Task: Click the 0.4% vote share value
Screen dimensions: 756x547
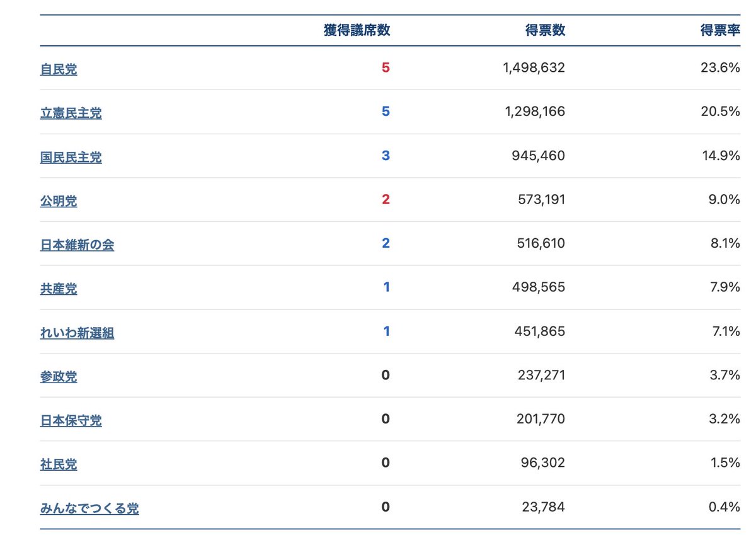Action: click(724, 507)
